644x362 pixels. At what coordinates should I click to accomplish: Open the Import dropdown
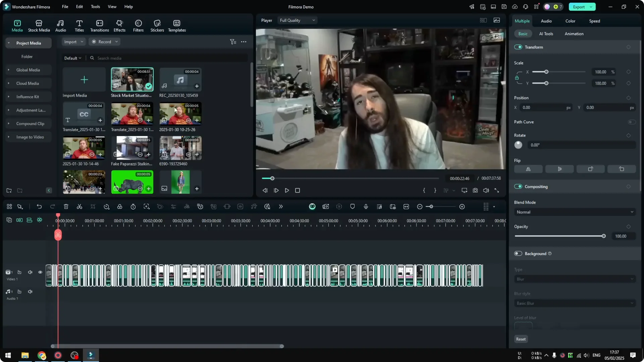[73, 42]
